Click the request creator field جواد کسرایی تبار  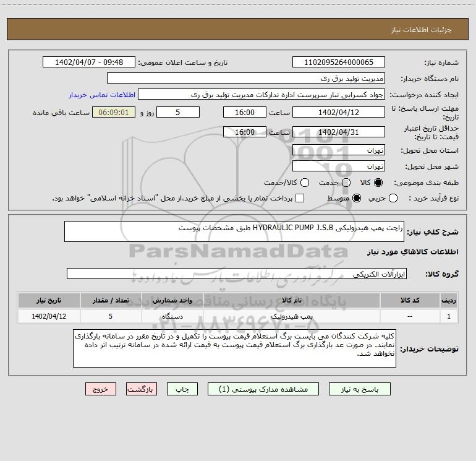261,95
